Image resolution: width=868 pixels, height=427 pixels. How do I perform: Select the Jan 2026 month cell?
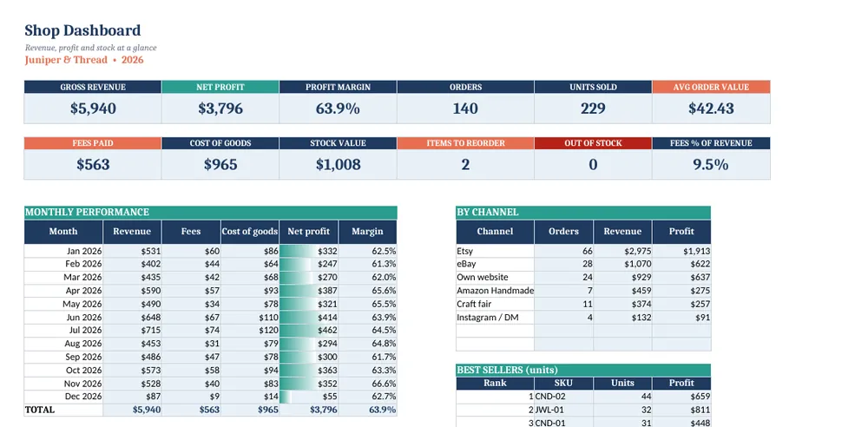pyautogui.click(x=63, y=251)
